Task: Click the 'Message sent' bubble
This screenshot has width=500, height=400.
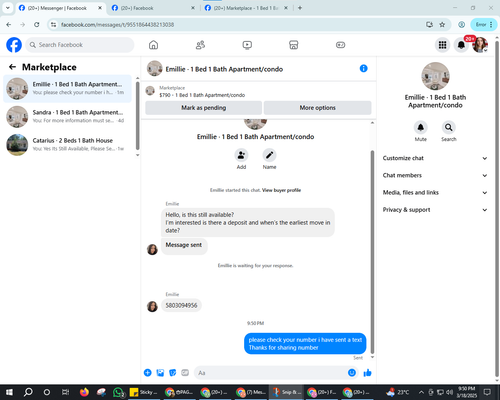Action: (184, 245)
